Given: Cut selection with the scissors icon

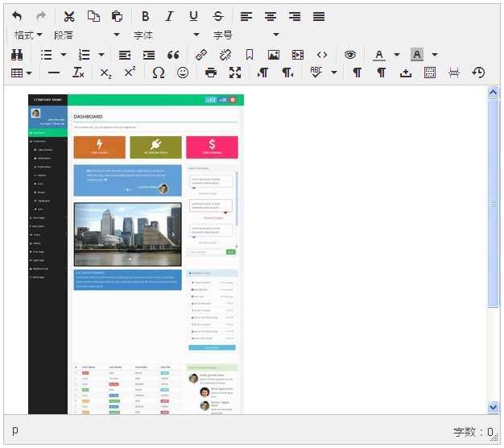Looking at the screenshot, I should [69, 16].
